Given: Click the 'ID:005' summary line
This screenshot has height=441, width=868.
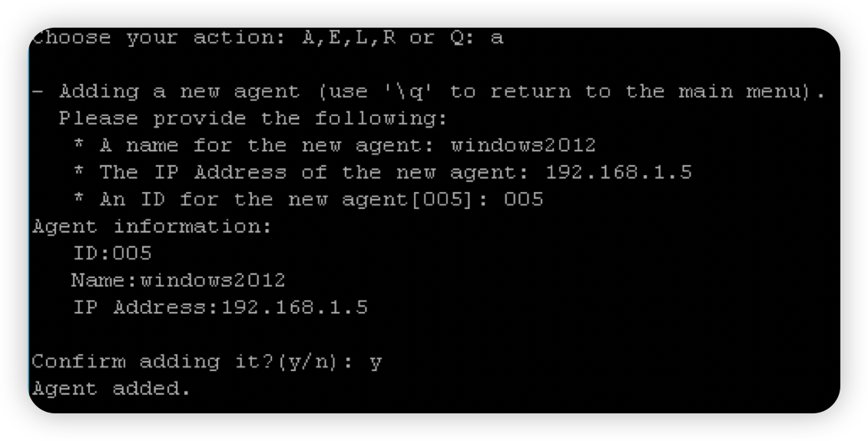Looking at the screenshot, I should click(x=112, y=254).
